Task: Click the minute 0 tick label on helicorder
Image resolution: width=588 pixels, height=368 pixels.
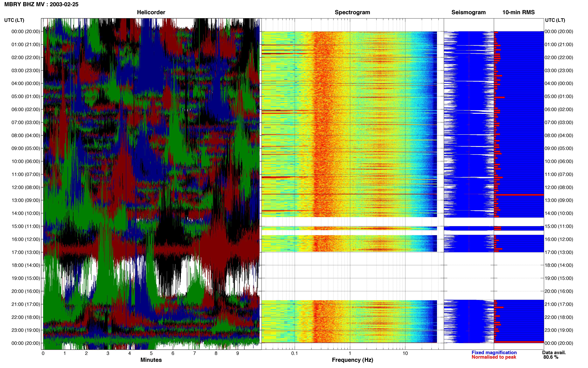Action: pyautogui.click(x=43, y=353)
